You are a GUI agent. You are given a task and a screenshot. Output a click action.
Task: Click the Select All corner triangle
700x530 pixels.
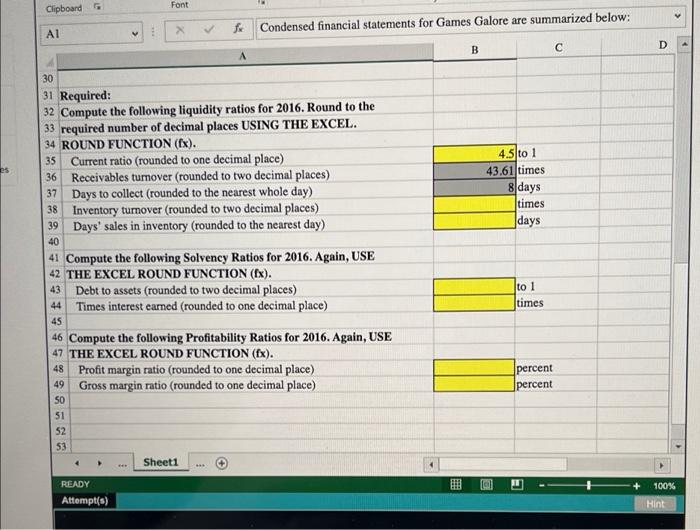point(50,62)
